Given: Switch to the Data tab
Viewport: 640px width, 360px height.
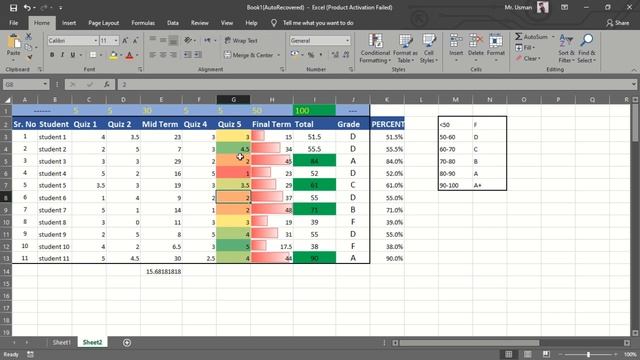Looking at the screenshot, I should coord(173,23).
